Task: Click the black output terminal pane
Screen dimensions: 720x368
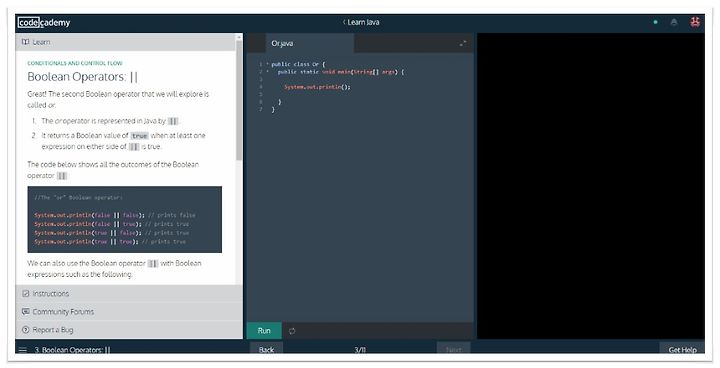Action: click(591, 186)
